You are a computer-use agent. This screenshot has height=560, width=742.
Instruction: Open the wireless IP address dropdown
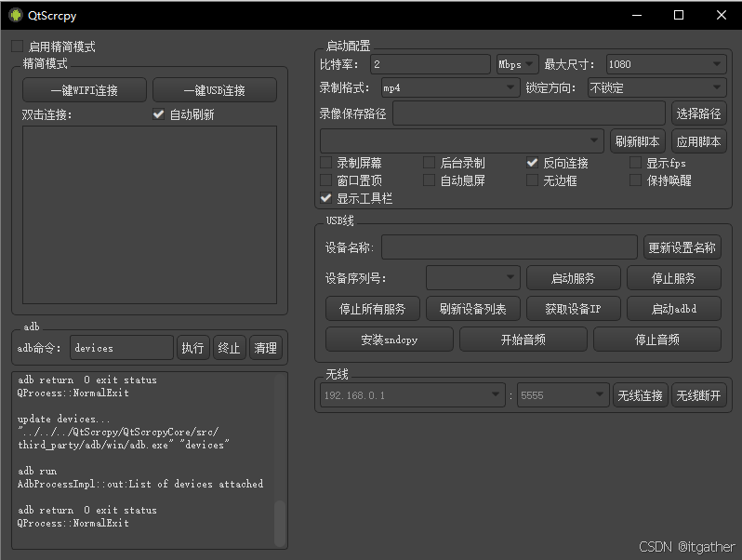(x=412, y=395)
